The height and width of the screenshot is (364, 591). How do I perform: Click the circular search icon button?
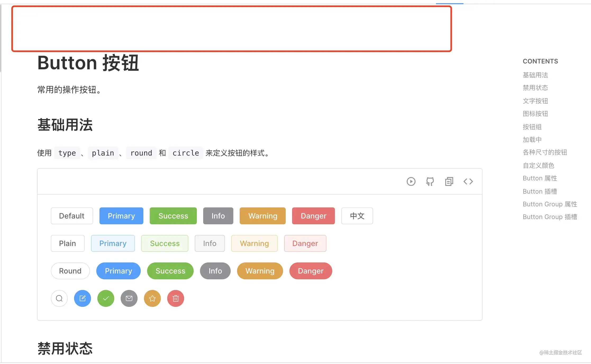click(x=59, y=298)
